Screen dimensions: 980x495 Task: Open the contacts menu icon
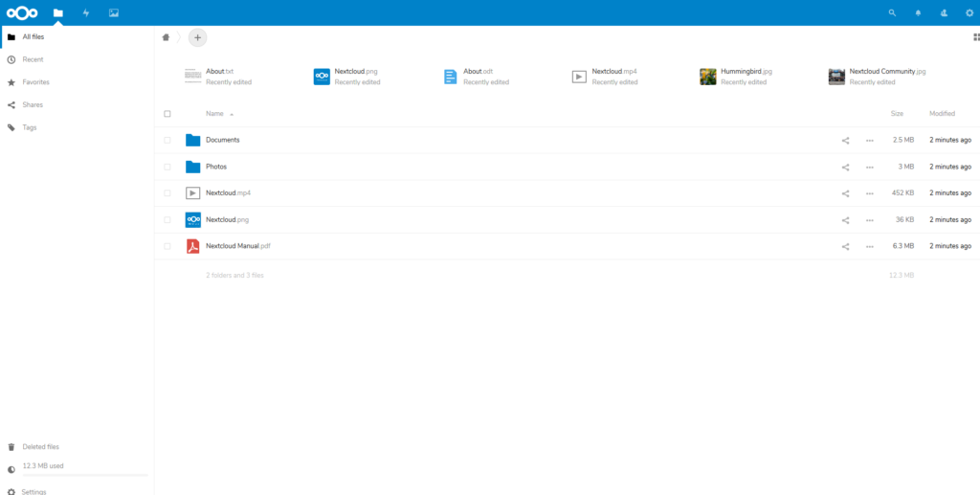(945, 12)
